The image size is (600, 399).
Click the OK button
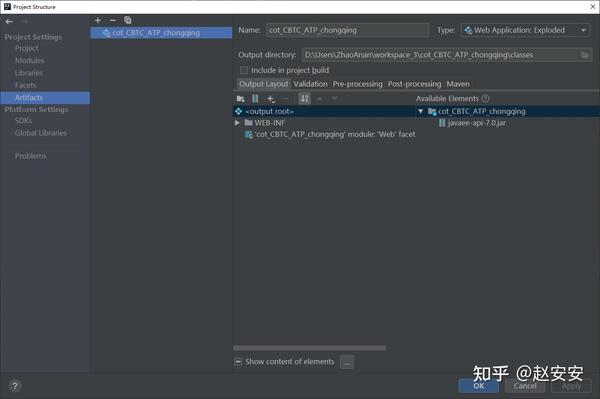coord(478,386)
